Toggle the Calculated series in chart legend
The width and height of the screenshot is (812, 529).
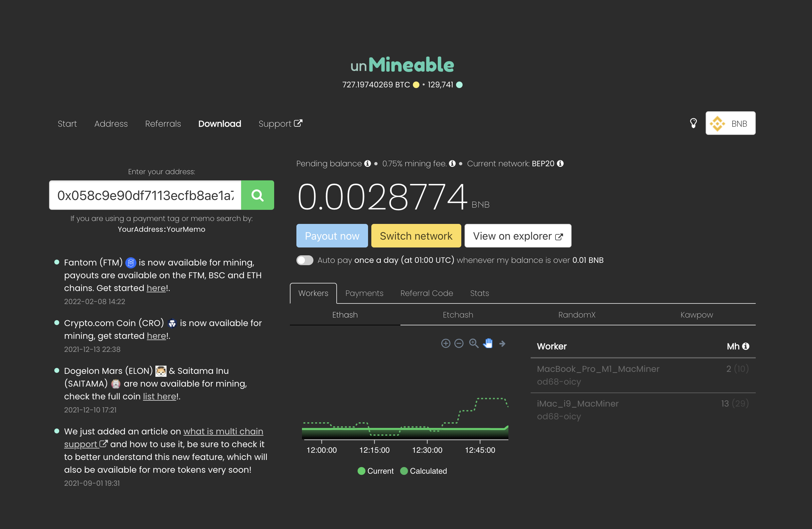pos(423,471)
